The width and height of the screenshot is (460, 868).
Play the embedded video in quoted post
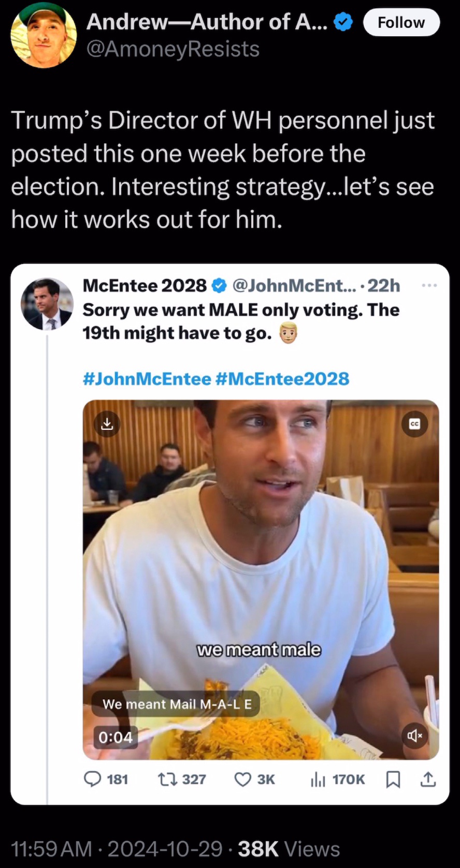tap(261, 580)
